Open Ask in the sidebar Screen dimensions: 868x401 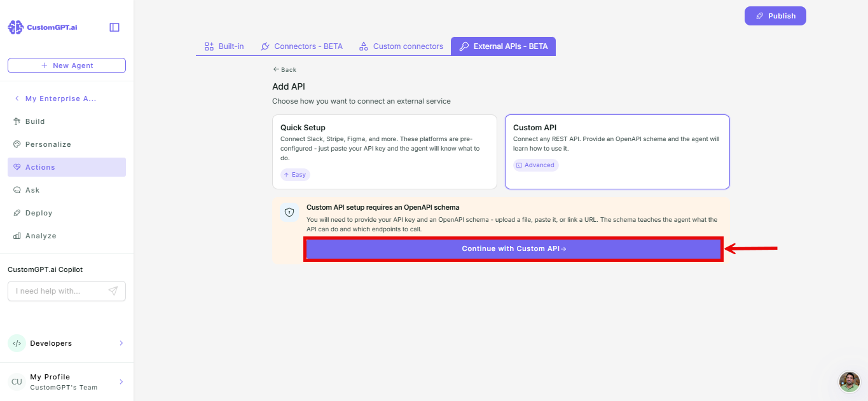[x=67, y=190]
